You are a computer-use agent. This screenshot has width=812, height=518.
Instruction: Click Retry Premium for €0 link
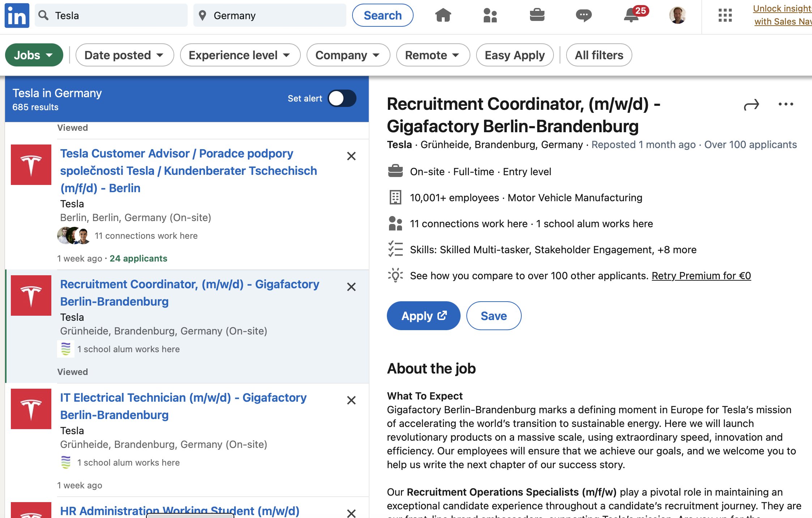[x=701, y=276]
